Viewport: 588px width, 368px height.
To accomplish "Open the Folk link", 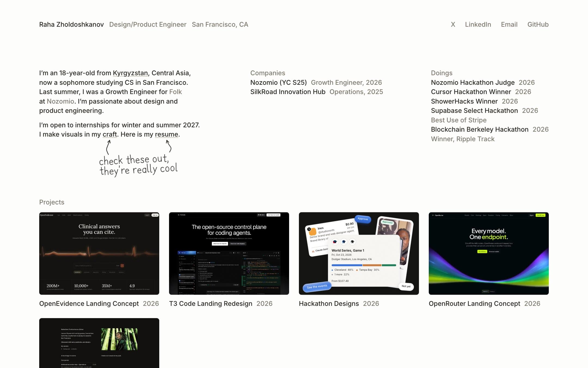I will [x=176, y=92].
